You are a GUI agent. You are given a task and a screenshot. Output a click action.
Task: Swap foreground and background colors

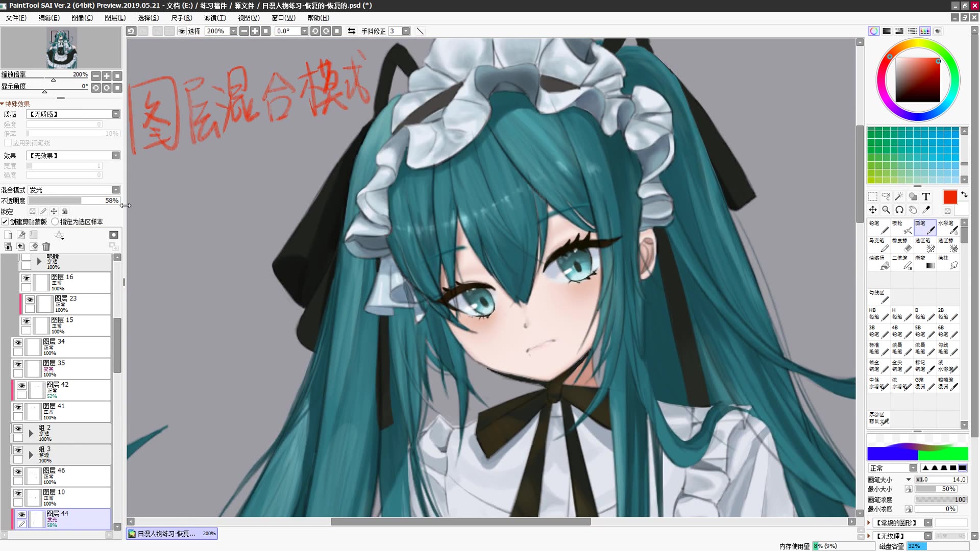(964, 194)
